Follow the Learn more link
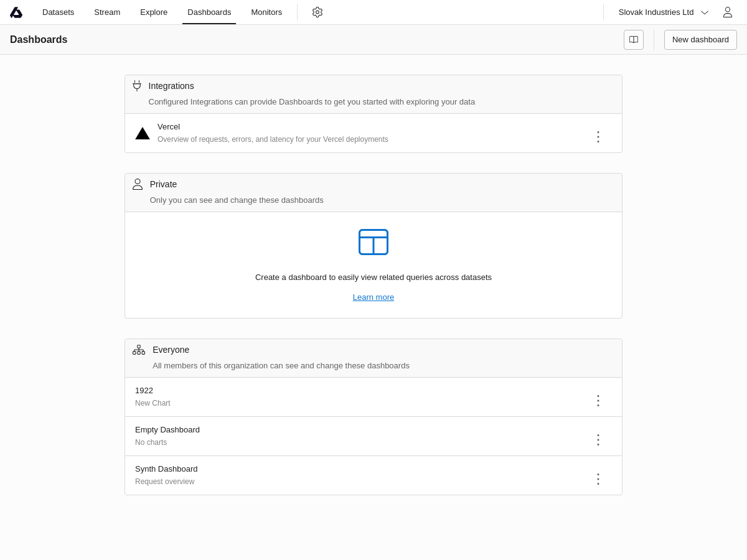The height and width of the screenshot is (560, 747). pyautogui.click(x=374, y=297)
